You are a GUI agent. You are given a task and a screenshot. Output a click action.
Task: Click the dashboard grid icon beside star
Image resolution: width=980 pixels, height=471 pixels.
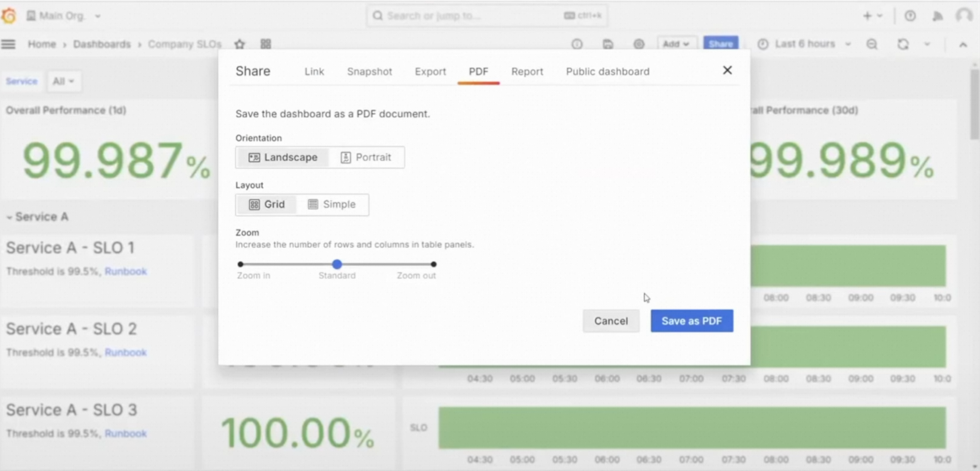[265, 44]
